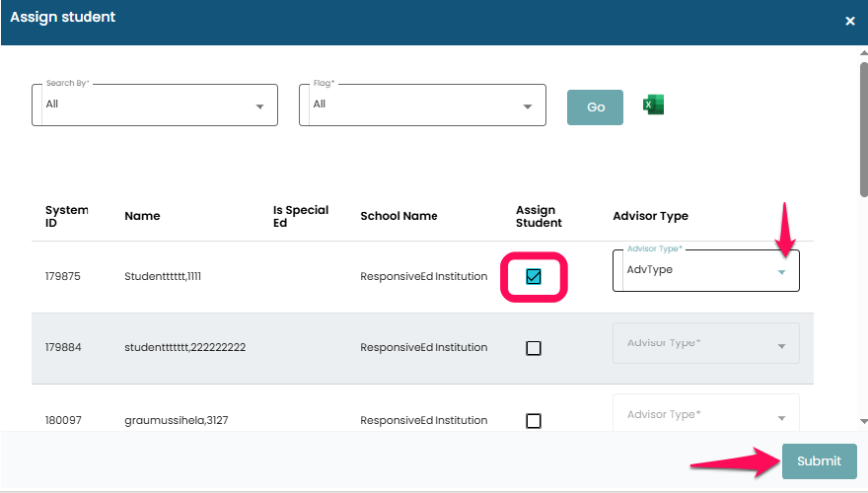Click the Advisor Type column header

coord(650,216)
